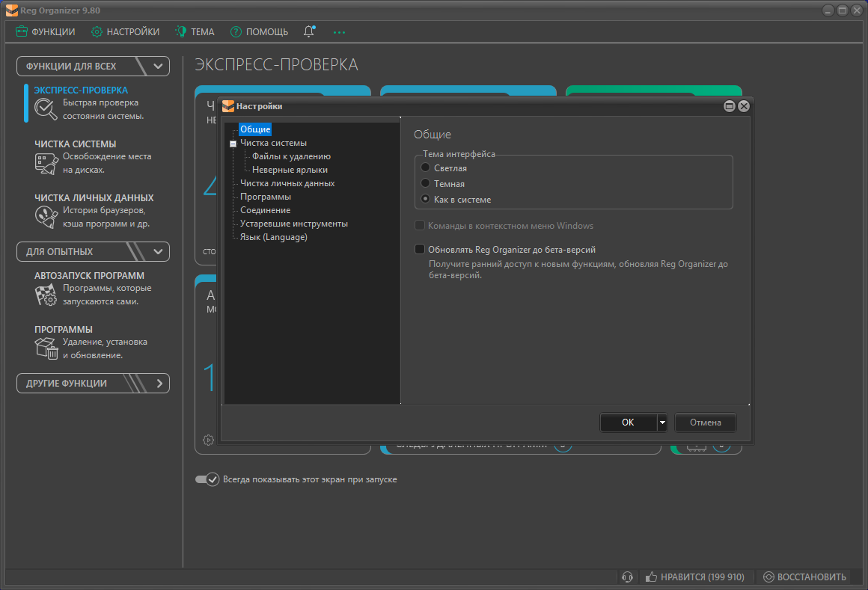Click the lightbulb icon next to ТЕМА
The height and width of the screenshot is (590, 868).
[181, 31]
